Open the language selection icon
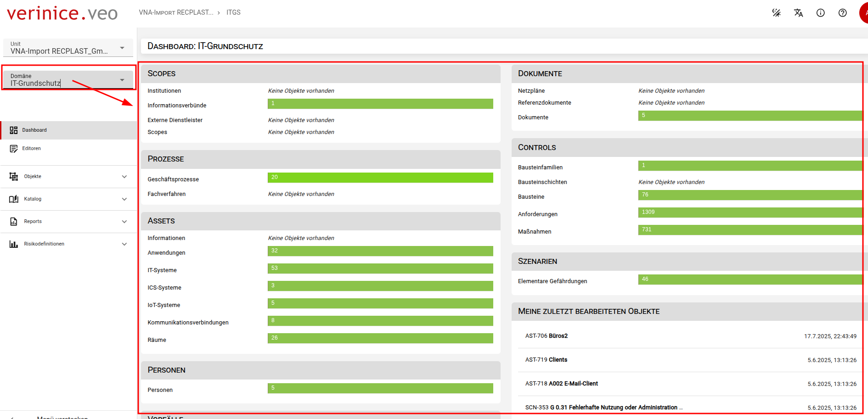 (798, 13)
